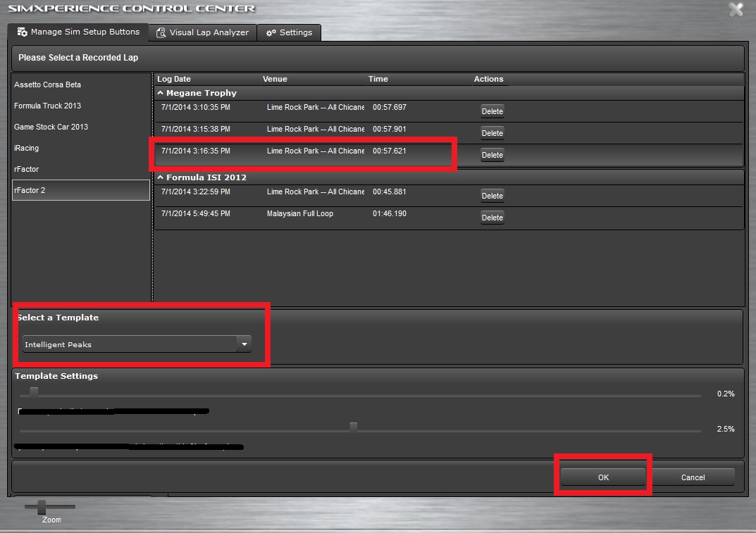756x533 pixels.
Task: Collapse the Megane Trophy group
Action: click(161, 93)
